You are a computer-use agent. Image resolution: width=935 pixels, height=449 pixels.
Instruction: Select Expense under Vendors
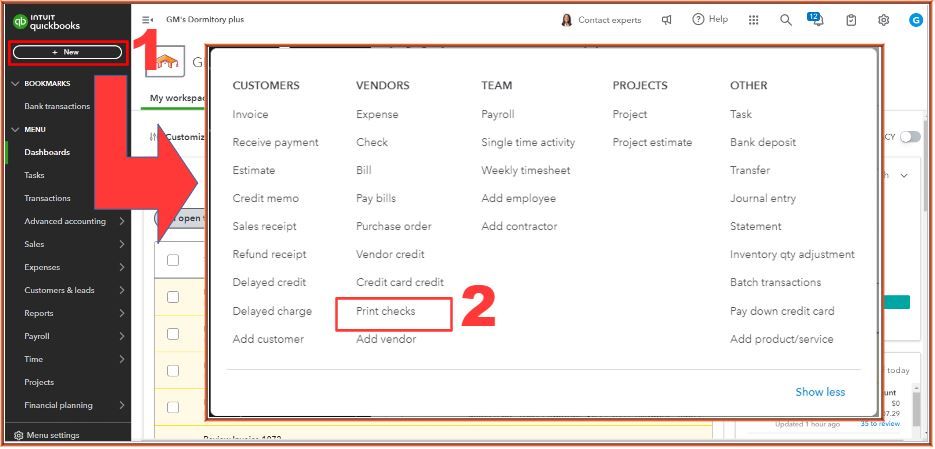pos(377,114)
